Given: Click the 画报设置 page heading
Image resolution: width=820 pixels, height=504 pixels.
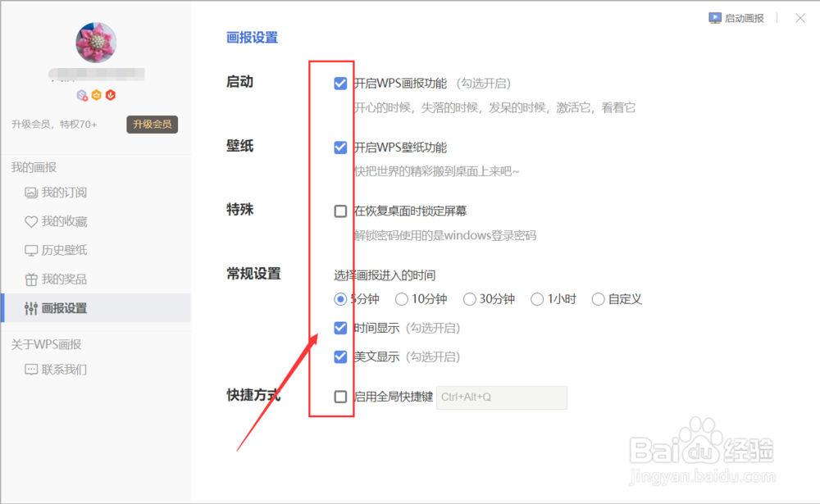Looking at the screenshot, I should point(252,38).
